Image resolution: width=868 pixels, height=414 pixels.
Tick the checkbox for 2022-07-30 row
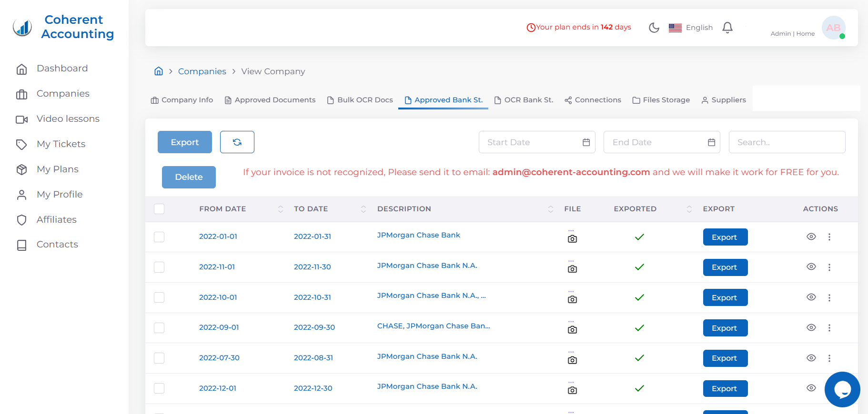pos(159,358)
